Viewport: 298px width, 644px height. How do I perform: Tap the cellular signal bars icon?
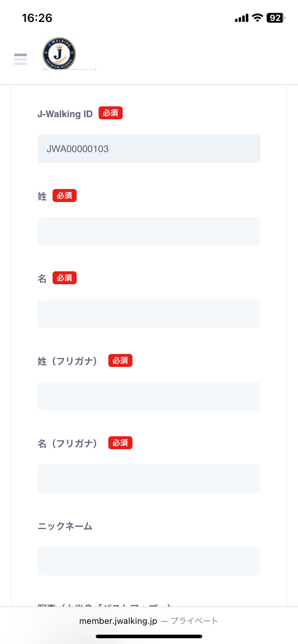(241, 18)
